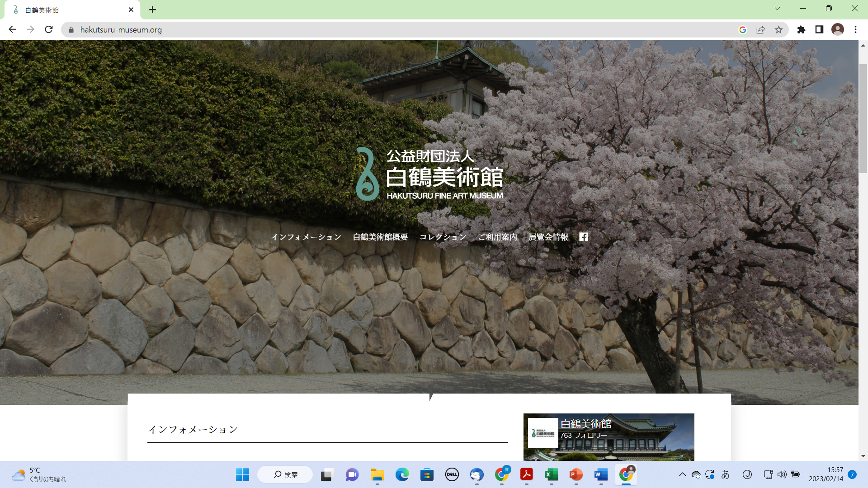Show hidden system tray icons

tap(683, 474)
